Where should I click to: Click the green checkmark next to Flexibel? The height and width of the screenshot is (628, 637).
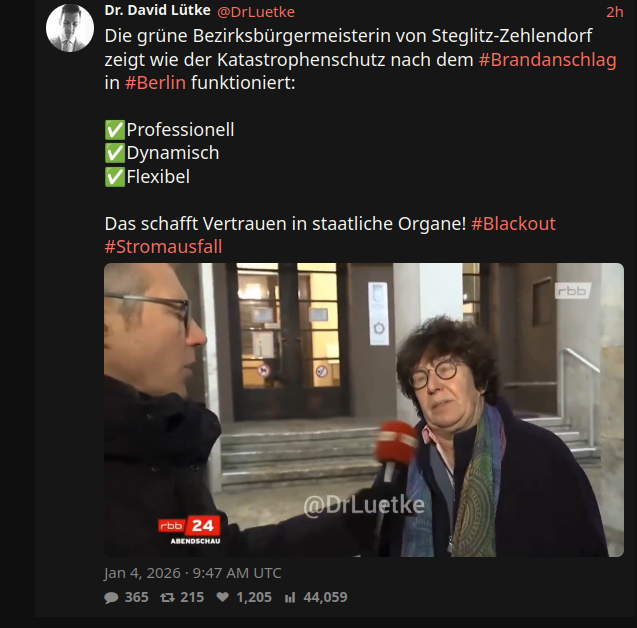pyautogui.click(x=115, y=177)
